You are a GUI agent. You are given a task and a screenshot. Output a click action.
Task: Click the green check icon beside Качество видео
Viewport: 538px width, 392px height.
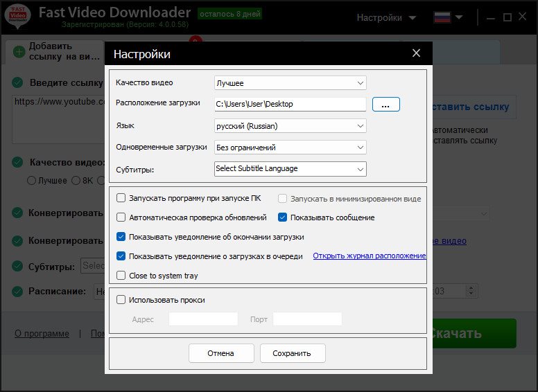click(x=17, y=162)
